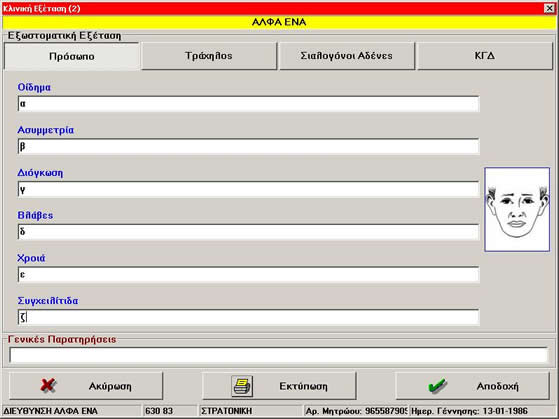Click the Οίδημα label
Screen dimensions: 559x419
point(34,87)
